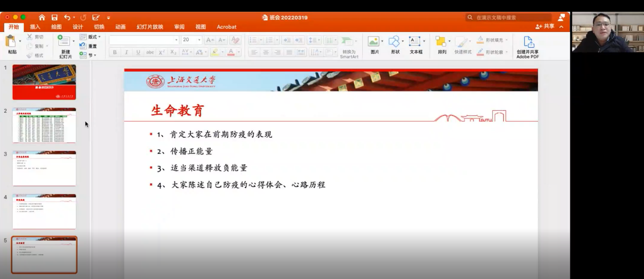Open the Shapes (形状) gallery icon
644x279 pixels.
click(394, 42)
